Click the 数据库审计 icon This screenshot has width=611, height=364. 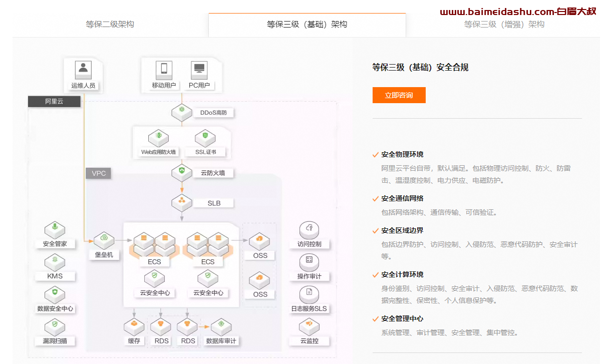pyautogui.click(x=221, y=327)
